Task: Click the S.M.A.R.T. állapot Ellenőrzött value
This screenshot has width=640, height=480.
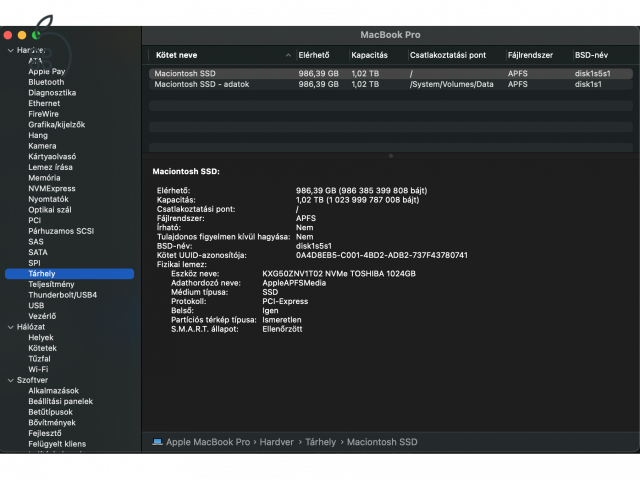Action: (x=282, y=329)
